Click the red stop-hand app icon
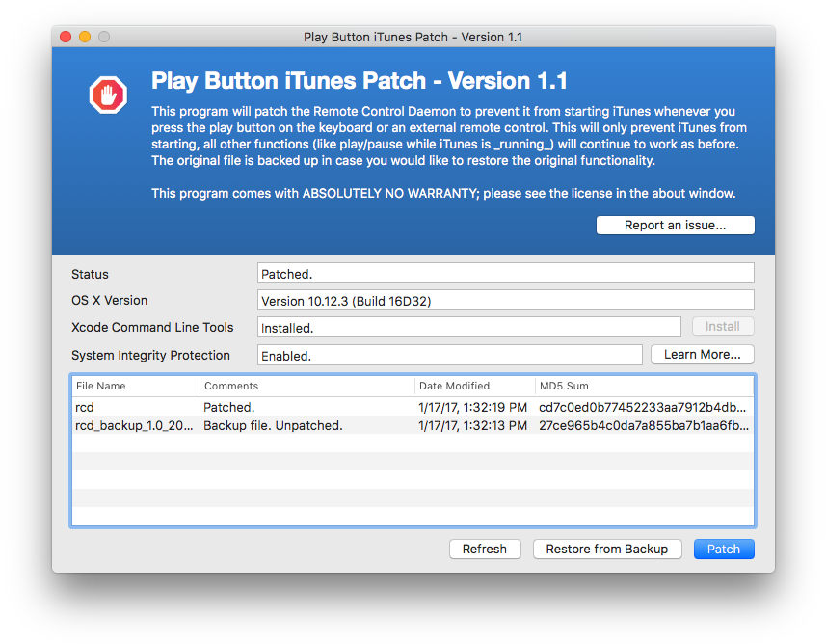 click(108, 94)
